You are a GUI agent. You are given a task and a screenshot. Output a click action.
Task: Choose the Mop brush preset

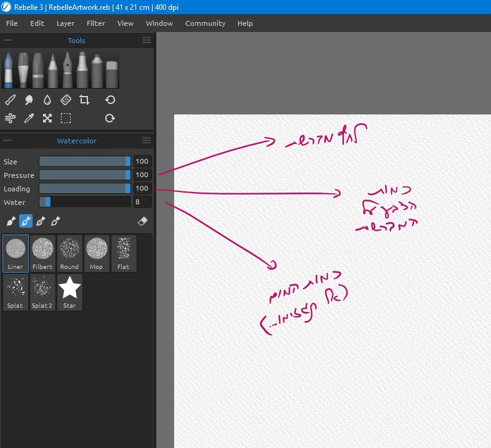coord(97,254)
